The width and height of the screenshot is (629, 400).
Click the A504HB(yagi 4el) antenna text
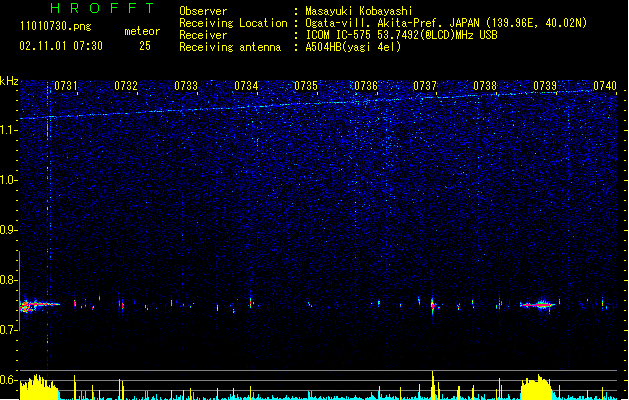pyautogui.click(x=353, y=47)
